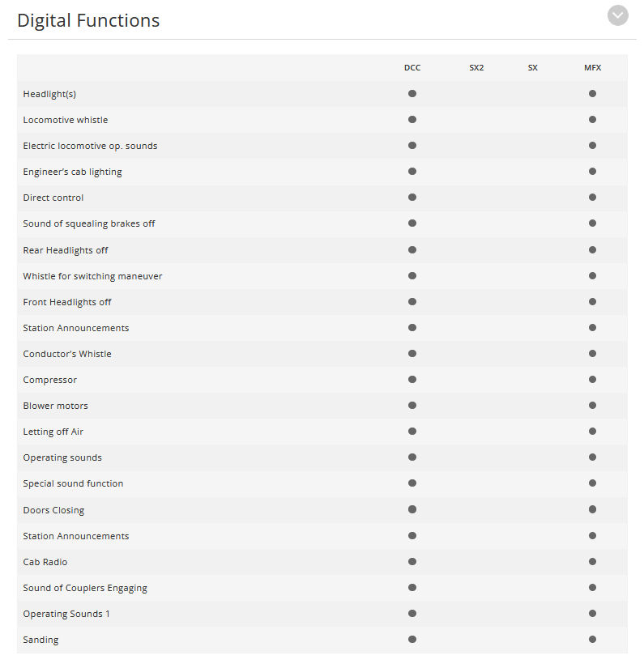
Task: Click the Rear Headlights off row label
Action: [x=66, y=250]
